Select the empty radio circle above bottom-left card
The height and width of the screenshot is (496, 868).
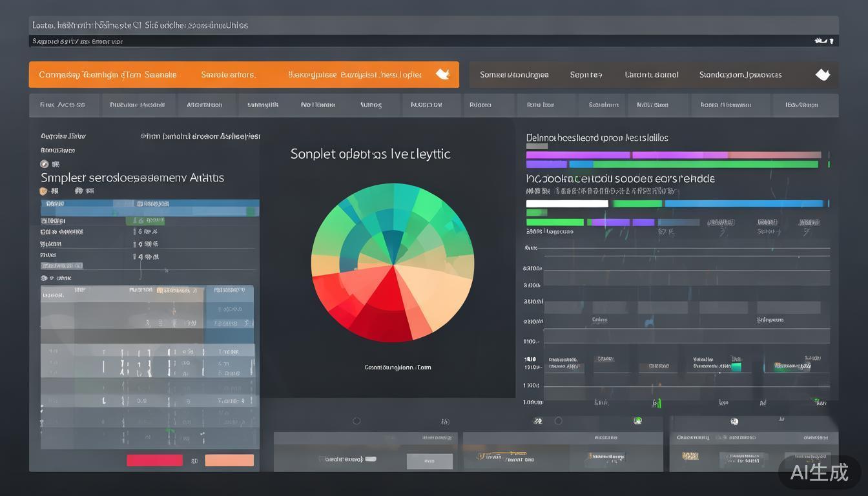[x=356, y=421]
